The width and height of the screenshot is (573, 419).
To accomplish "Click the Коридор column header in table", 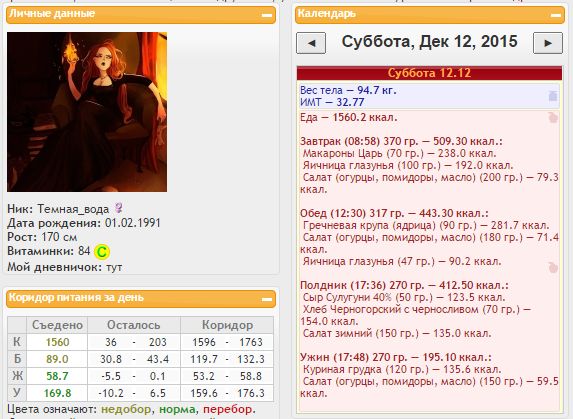I will (x=227, y=325).
